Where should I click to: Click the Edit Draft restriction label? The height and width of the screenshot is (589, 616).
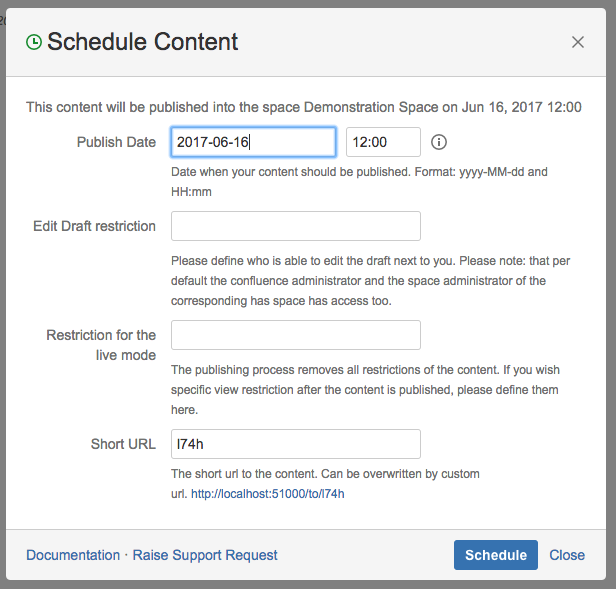point(94,226)
